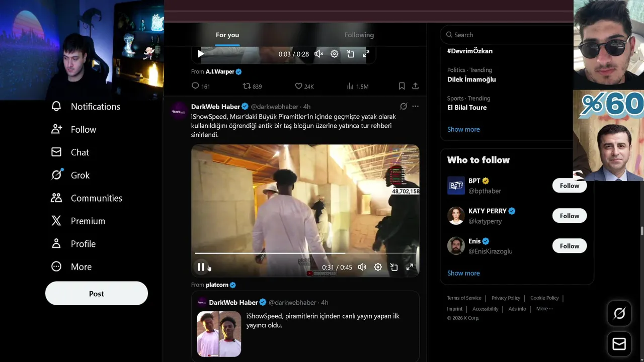
Task: Open DarkWeb Haber author name on main post
Action: tap(216, 107)
